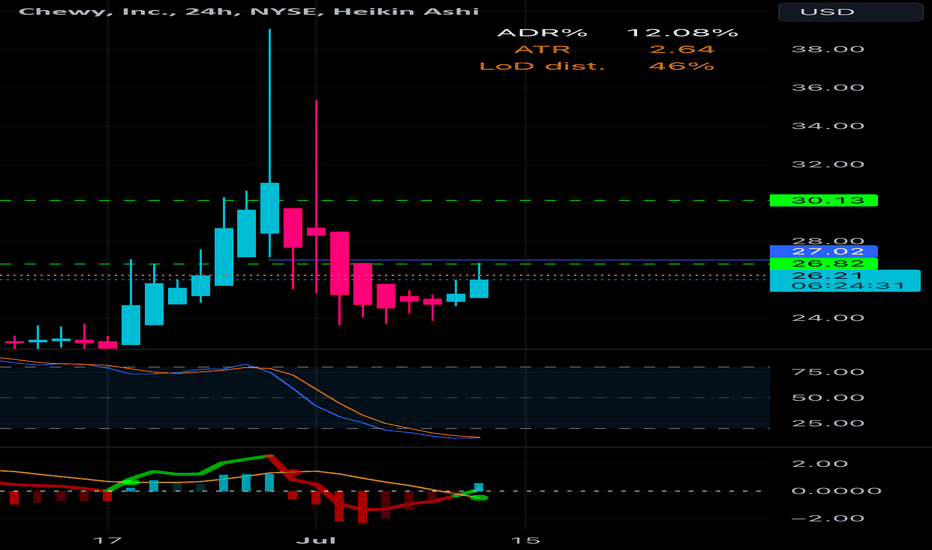Select the dashed green line at 30.13

pyautogui.click(x=385, y=200)
